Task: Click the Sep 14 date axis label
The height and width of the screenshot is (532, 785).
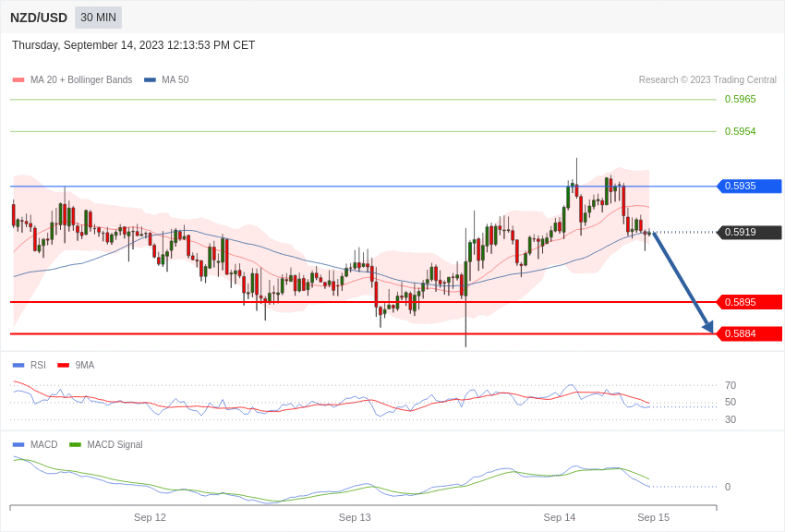Action: click(560, 517)
